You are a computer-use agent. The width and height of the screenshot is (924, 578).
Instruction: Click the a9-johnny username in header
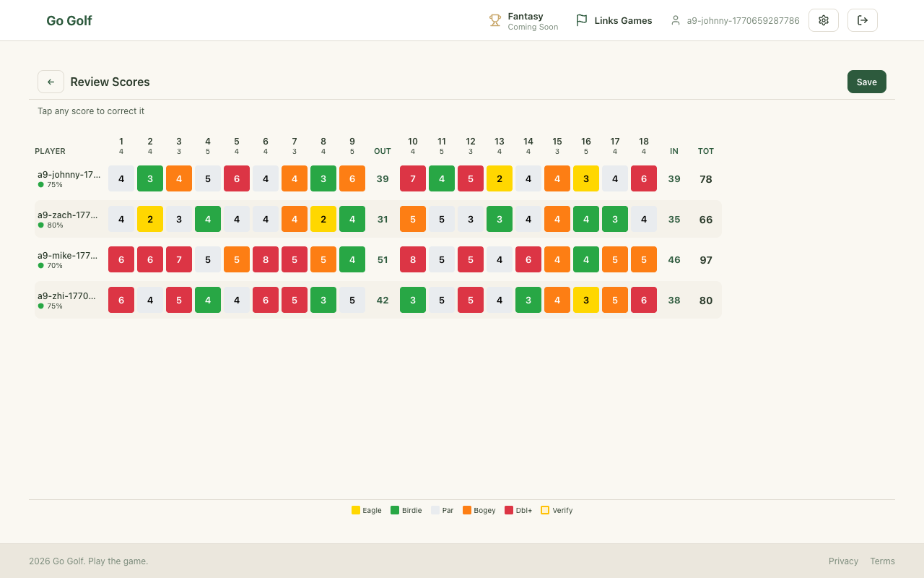tap(743, 20)
